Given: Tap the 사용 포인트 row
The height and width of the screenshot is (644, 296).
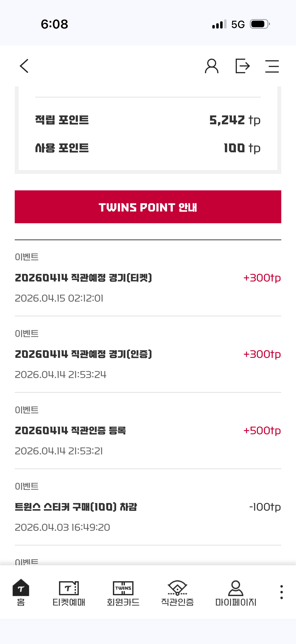Looking at the screenshot, I should tap(148, 148).
